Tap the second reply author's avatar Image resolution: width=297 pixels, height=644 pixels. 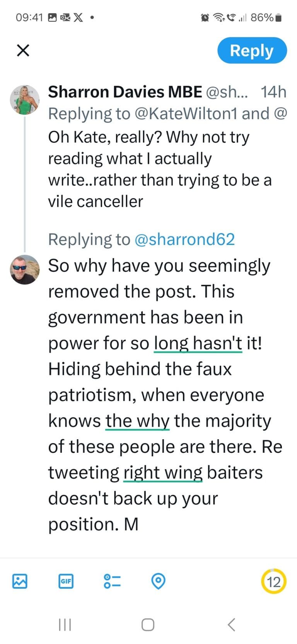click(x=24, y=270)
